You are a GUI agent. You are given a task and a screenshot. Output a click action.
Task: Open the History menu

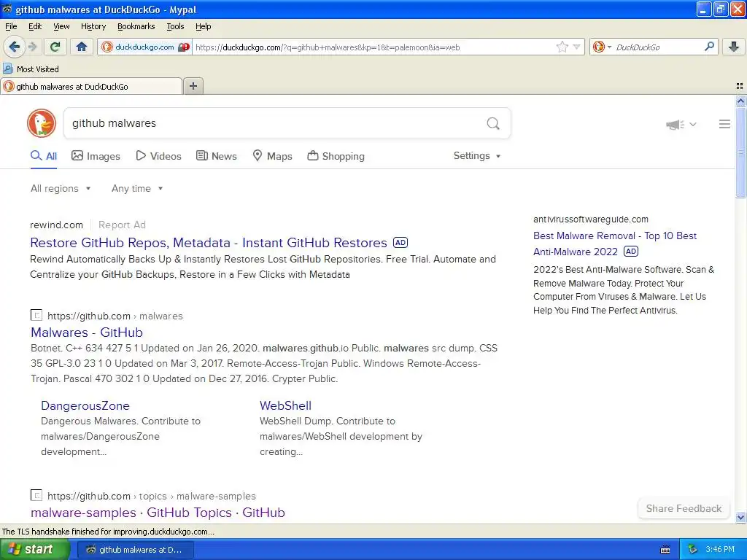(93, 26)
